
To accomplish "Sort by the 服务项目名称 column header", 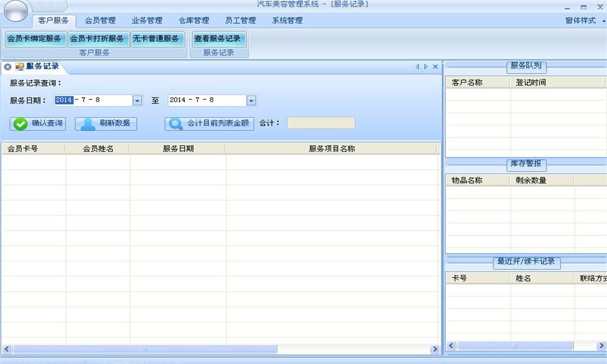I will click(332, 149).
